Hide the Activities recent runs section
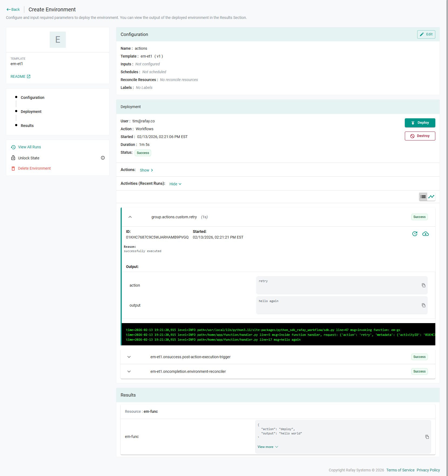Image resolution: width=448 pixels, height=476 pixels. [x=175, y=184]
